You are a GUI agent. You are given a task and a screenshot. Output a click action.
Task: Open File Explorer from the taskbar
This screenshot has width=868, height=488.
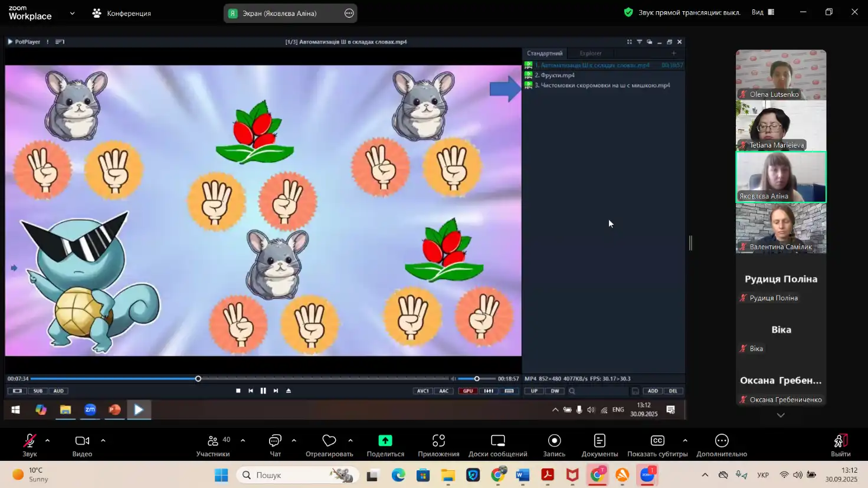coord(448,475)
